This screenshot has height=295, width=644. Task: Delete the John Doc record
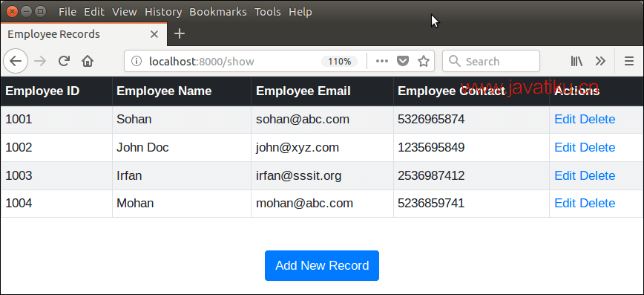click(x=597, y=147)
